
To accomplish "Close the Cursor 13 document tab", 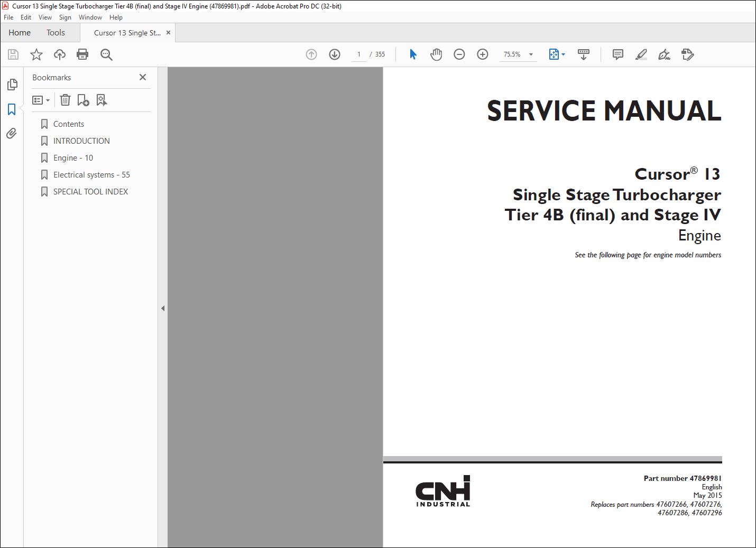I will tap(168, 33).
